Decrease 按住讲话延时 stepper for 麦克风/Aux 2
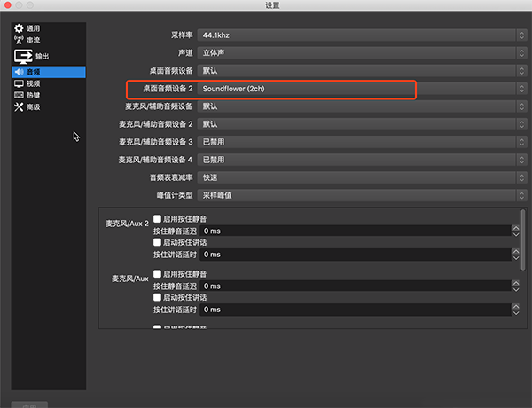The image size is (532, 408). tap(516, 257)
